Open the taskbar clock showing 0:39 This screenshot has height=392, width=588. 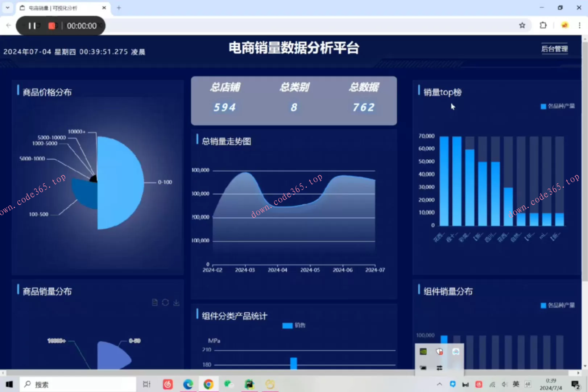pyautogui.click(x=551, y=384)
